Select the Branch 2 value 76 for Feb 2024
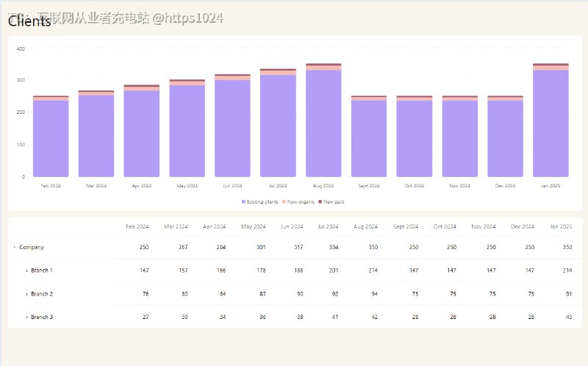 tap(146, 294)
